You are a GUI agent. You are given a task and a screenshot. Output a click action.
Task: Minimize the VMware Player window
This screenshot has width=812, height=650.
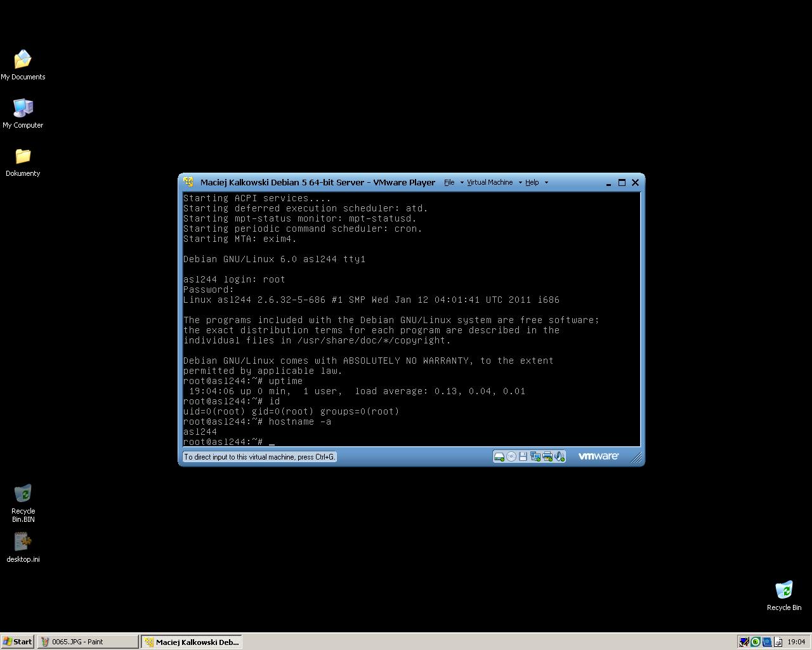[x=608, y=183]
